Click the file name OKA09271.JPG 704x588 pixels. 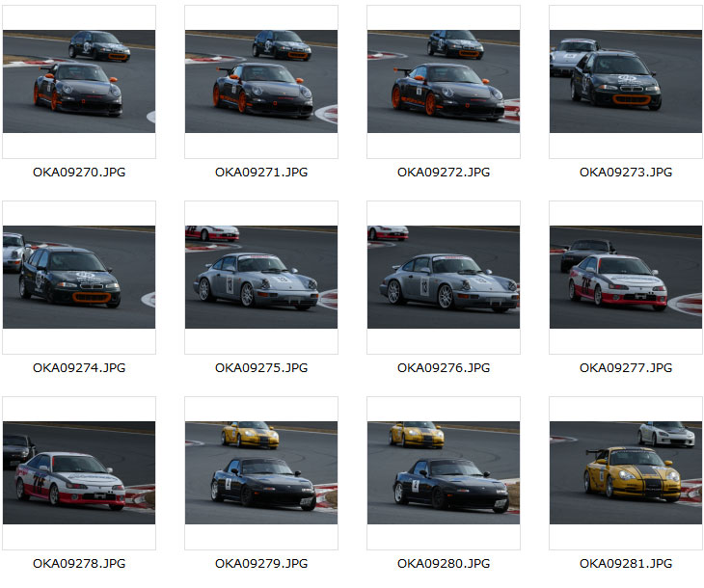pos(261,173)
